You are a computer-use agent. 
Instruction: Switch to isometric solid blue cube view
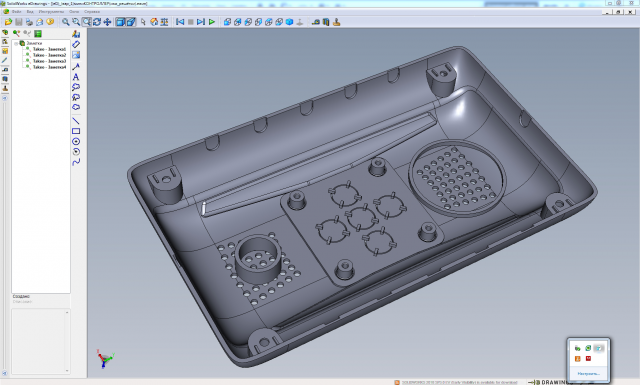289,22
